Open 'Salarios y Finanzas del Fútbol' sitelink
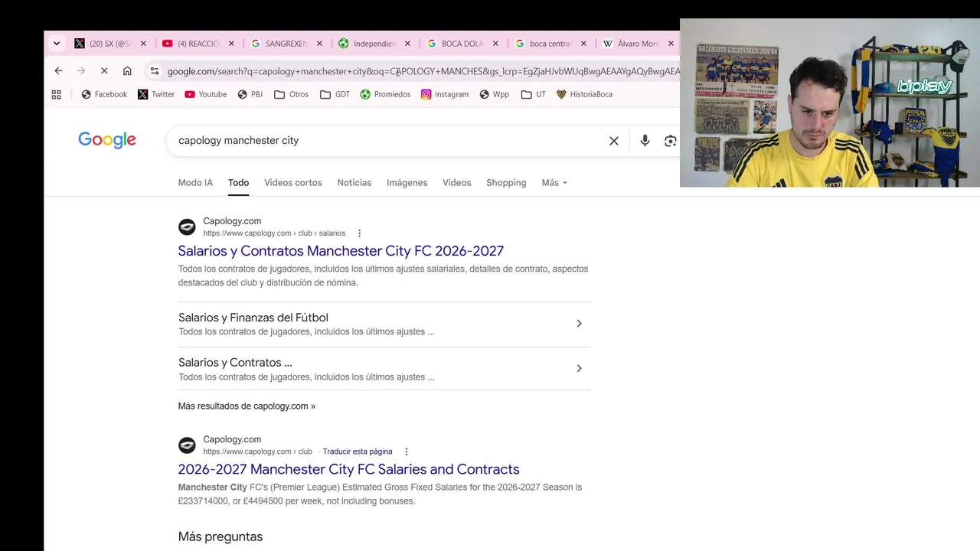 [x=253, y=318]
